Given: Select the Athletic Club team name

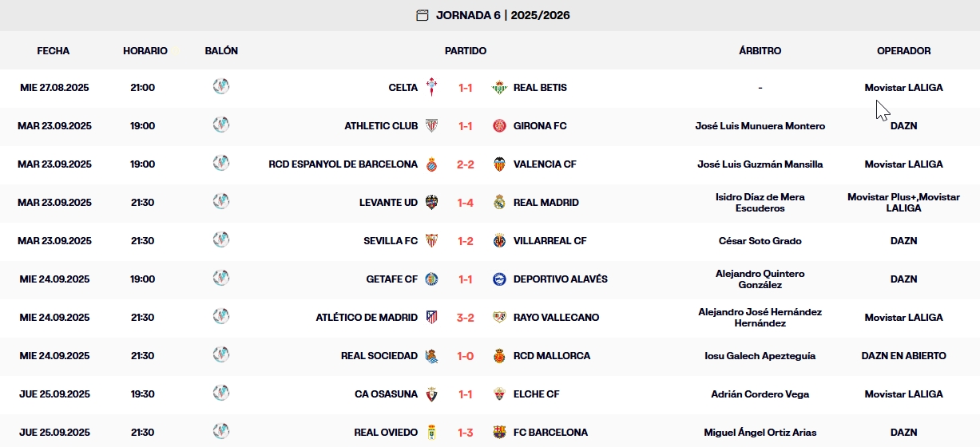Looking at the screenshot, I should coord(381,126).
